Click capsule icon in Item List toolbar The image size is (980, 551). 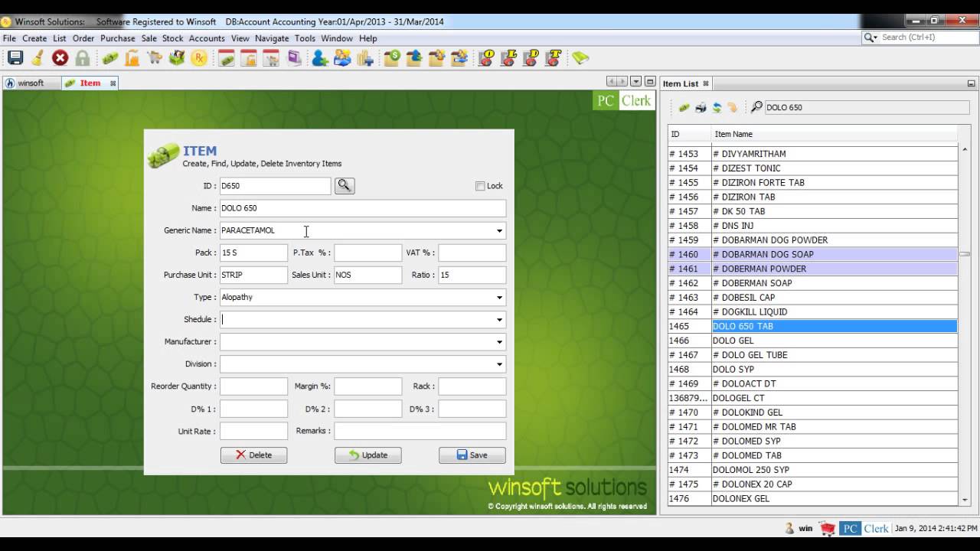684,107
